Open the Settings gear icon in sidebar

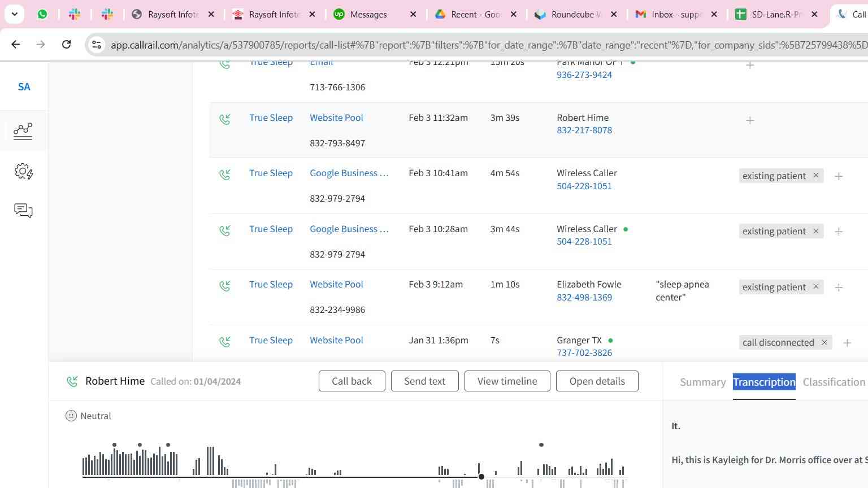24,172
